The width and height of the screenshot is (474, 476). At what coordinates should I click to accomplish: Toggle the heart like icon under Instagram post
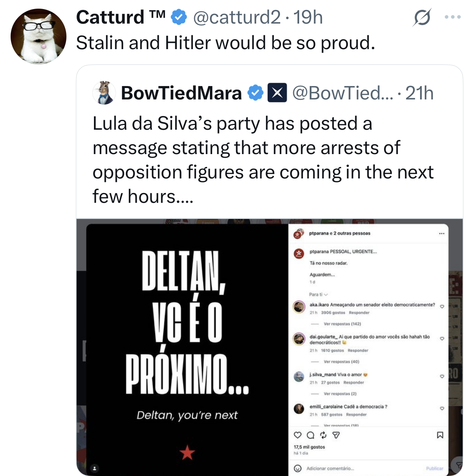click(x=298, y=435)
